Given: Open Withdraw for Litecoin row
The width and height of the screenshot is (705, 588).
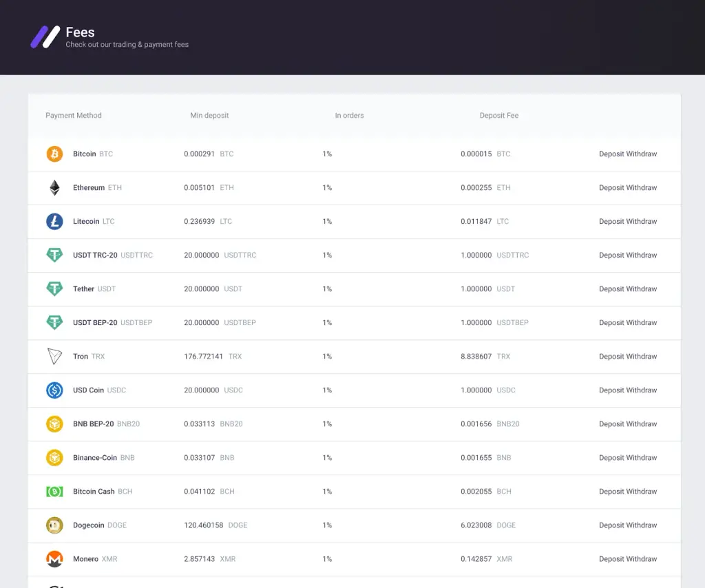Looking at the screenshot, I should (641, 221).
